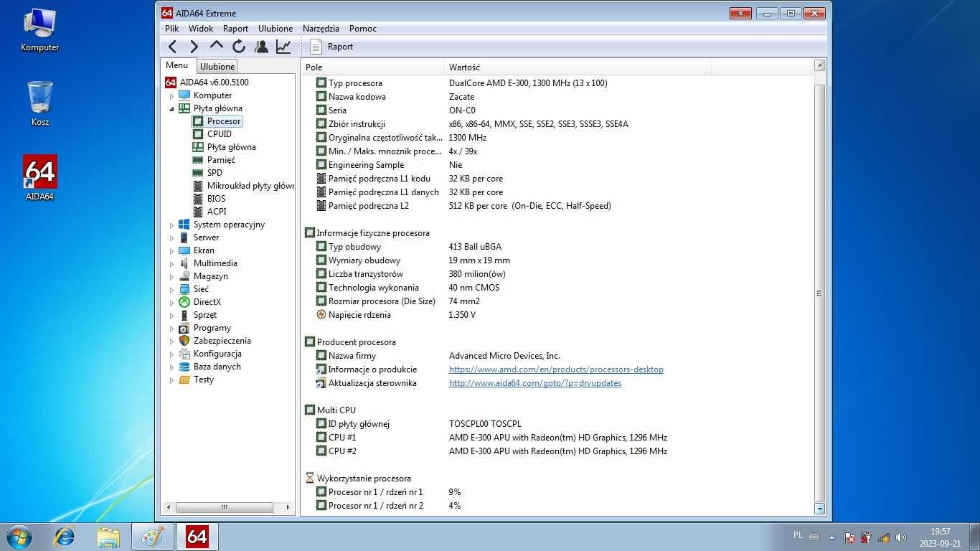Open the graph chart icon in the toolbar
This screenshot has width=980, height=551.
click(x=283, y=47)
